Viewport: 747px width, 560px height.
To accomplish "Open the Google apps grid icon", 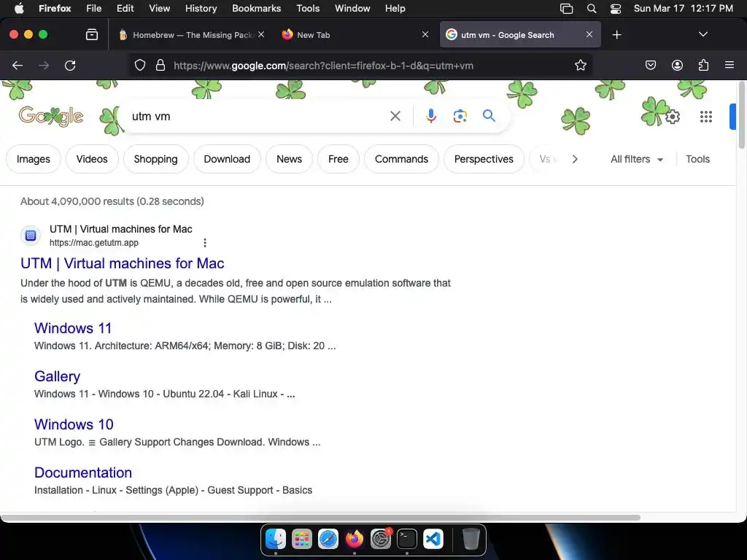I will (x=706, y=117).
